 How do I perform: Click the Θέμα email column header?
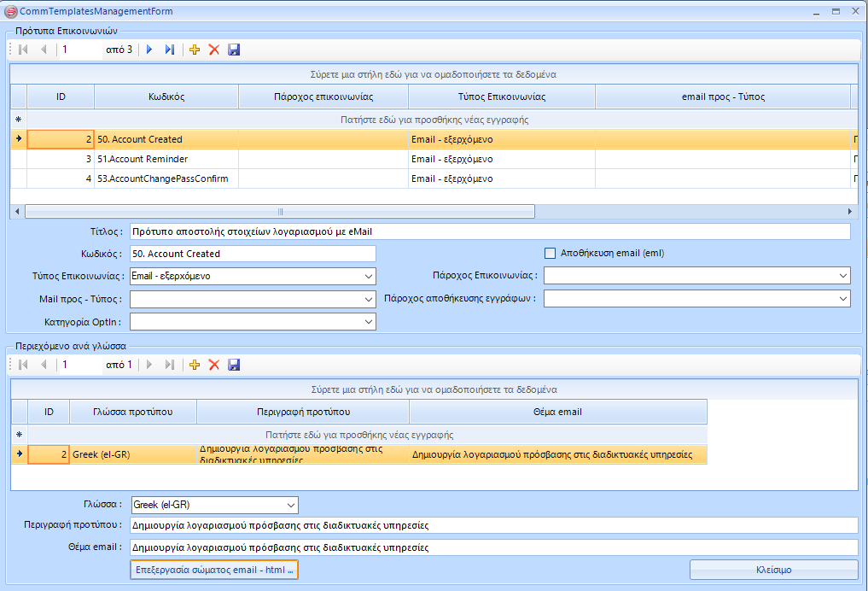(557, 412)
